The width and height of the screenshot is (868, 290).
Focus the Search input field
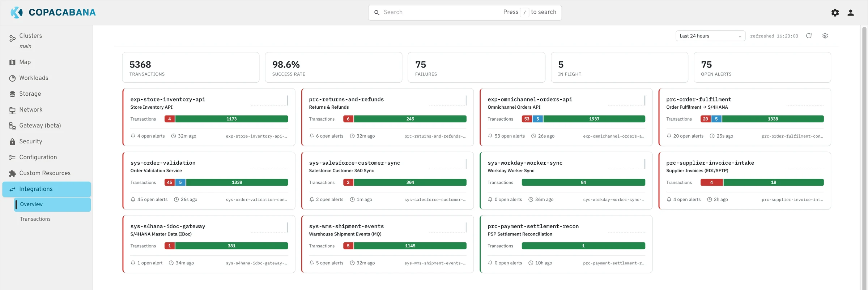click(x=465, y=13)
